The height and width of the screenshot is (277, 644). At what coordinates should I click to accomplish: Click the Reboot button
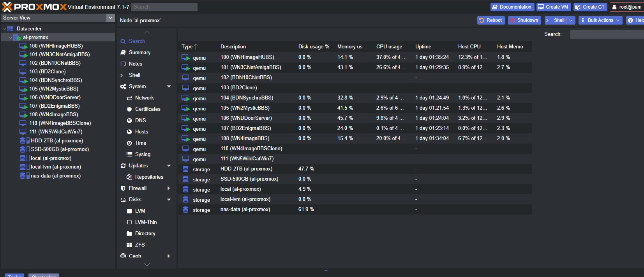point(491,20)
